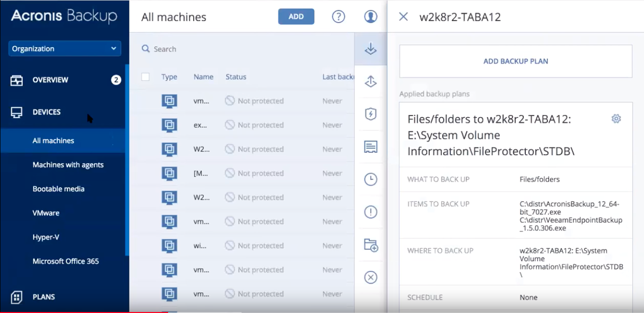Click the What to back up value Files/folders
Viewport: 644px width, 313px height.
[540, 179]
